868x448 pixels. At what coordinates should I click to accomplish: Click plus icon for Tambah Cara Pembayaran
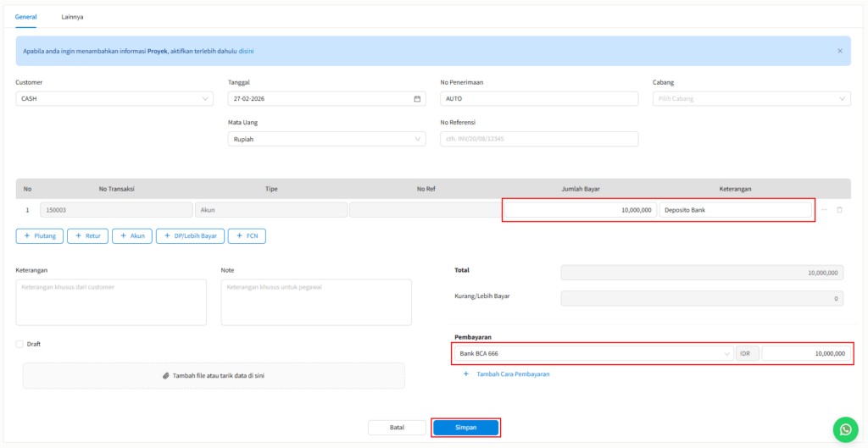click(x=466, y=373)
